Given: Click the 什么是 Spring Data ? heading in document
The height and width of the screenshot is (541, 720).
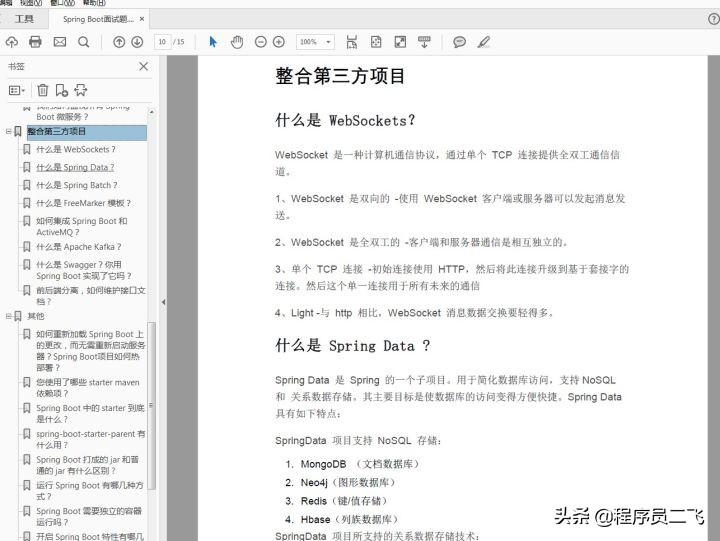Looking at the screenshot, I should (x=353, y=345).
